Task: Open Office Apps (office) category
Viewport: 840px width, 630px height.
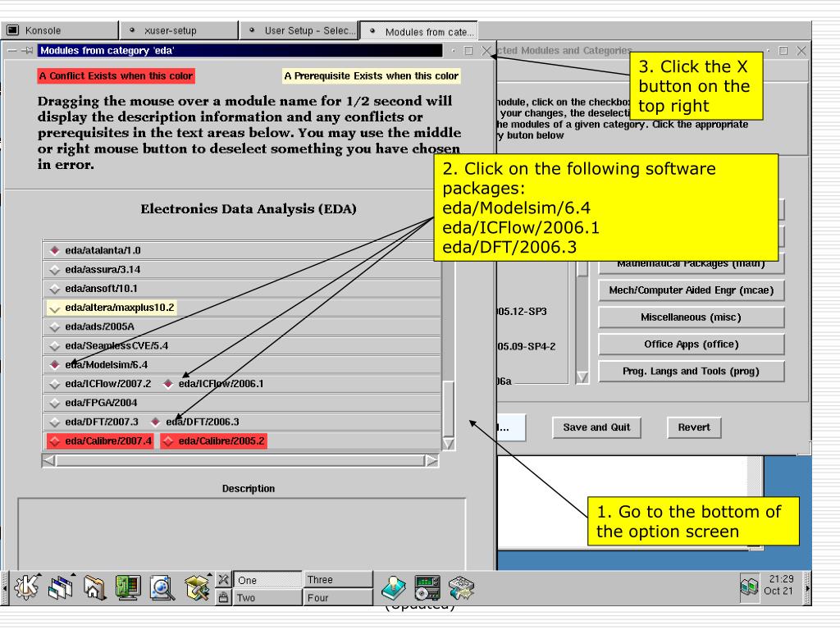Action: click(691, 344)
